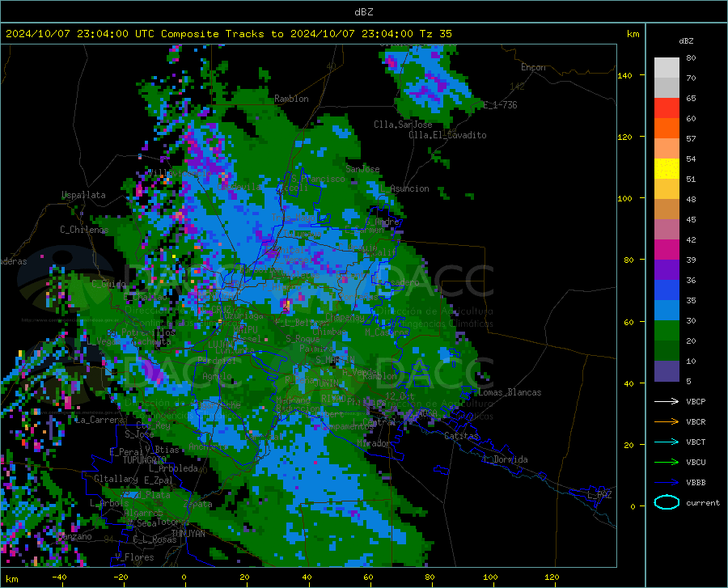
Task: Click the TUPUNGATO label
Action: coord(145,460)
